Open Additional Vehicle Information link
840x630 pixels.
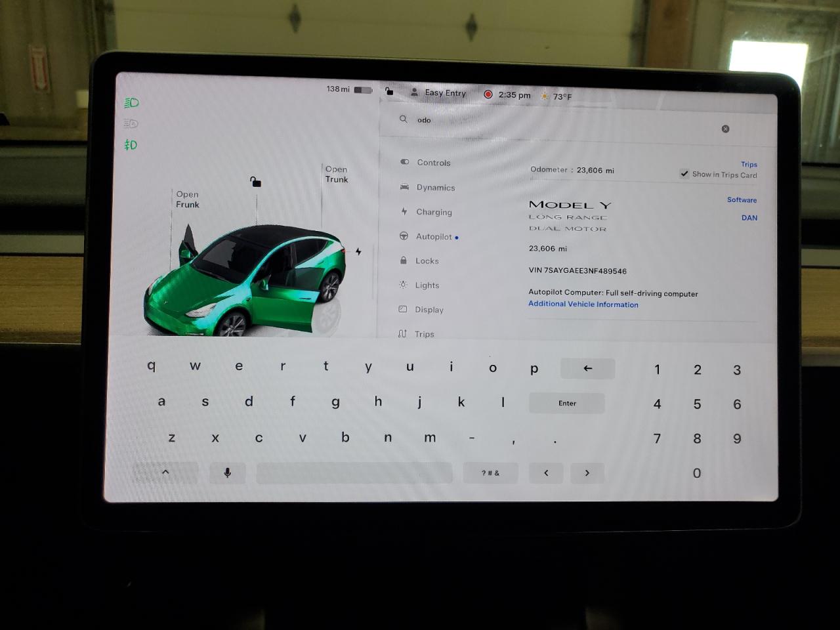click(x=583, y=304)
